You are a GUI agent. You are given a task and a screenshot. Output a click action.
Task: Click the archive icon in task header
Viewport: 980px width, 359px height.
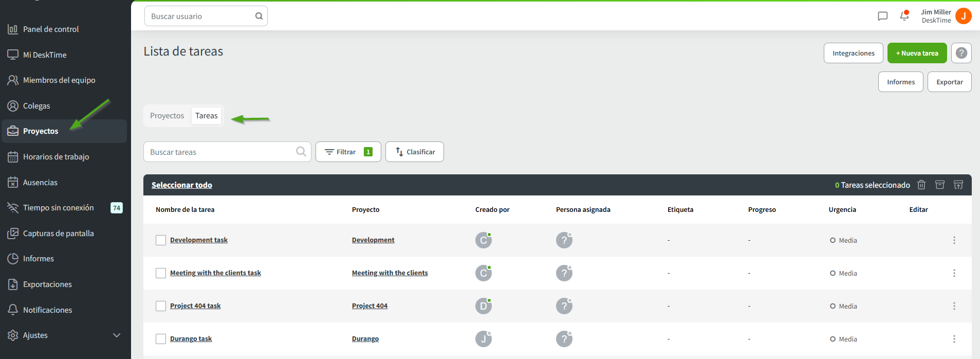940,185
